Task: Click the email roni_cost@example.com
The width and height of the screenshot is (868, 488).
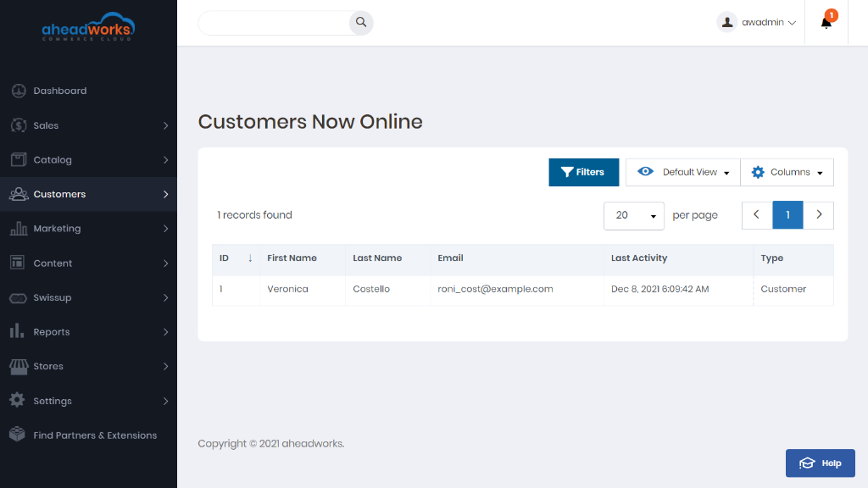Action: pyautogui.click(x=495, y=290)
